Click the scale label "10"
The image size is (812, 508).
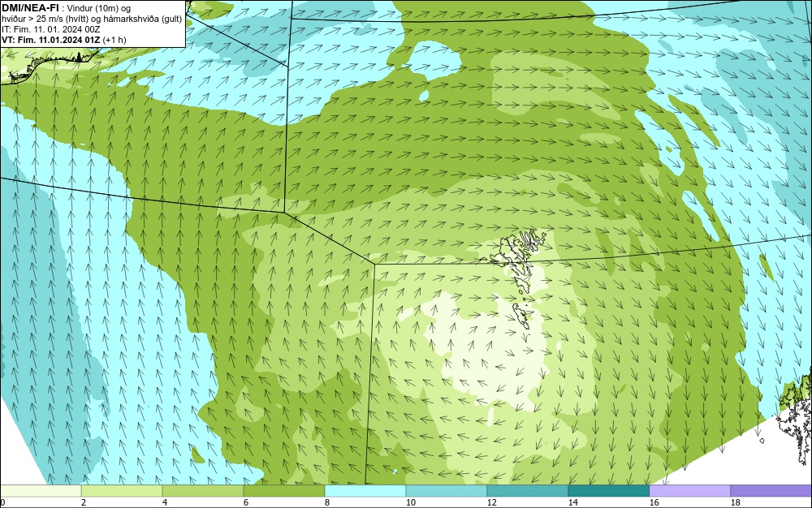410,502
